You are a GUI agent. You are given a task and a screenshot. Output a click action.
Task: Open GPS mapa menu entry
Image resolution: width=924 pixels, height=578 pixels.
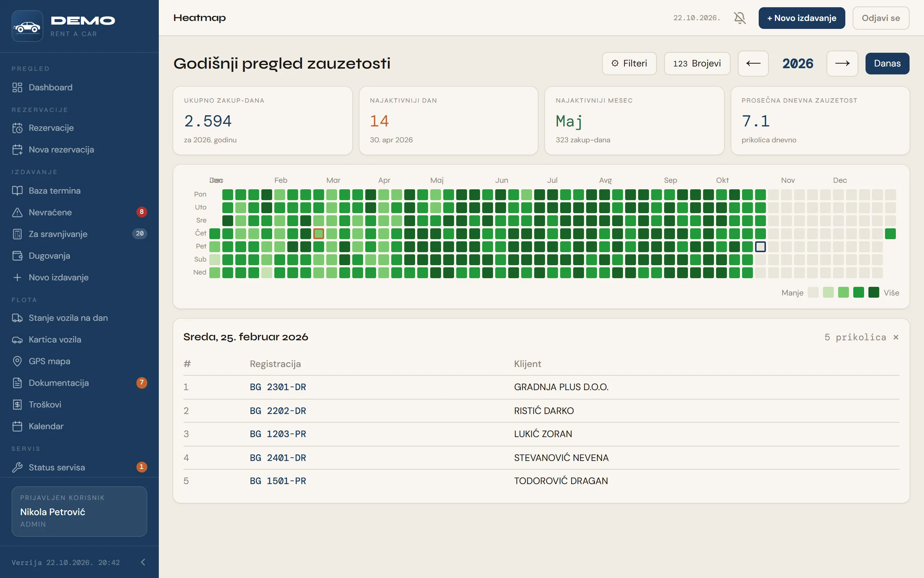pos(79,361)
